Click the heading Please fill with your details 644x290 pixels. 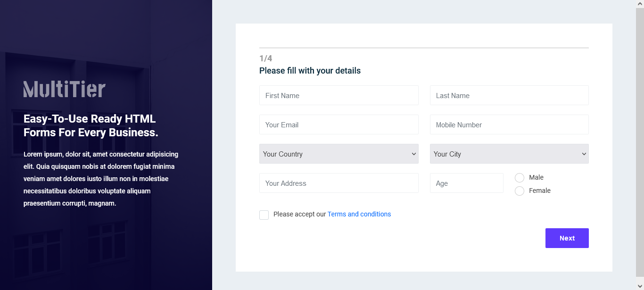point(310,70)
